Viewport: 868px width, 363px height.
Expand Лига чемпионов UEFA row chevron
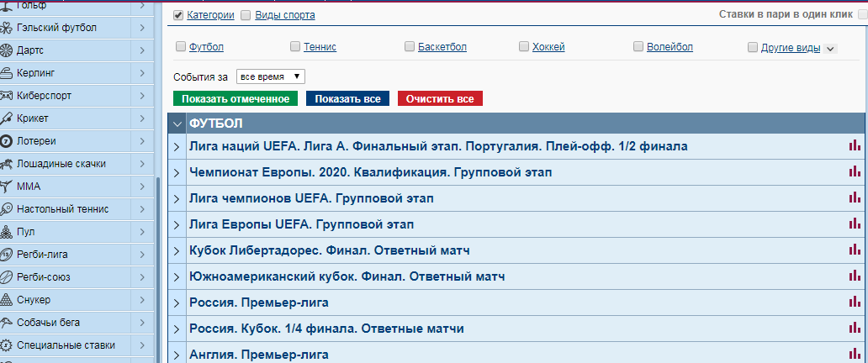[x=177, y=199]
